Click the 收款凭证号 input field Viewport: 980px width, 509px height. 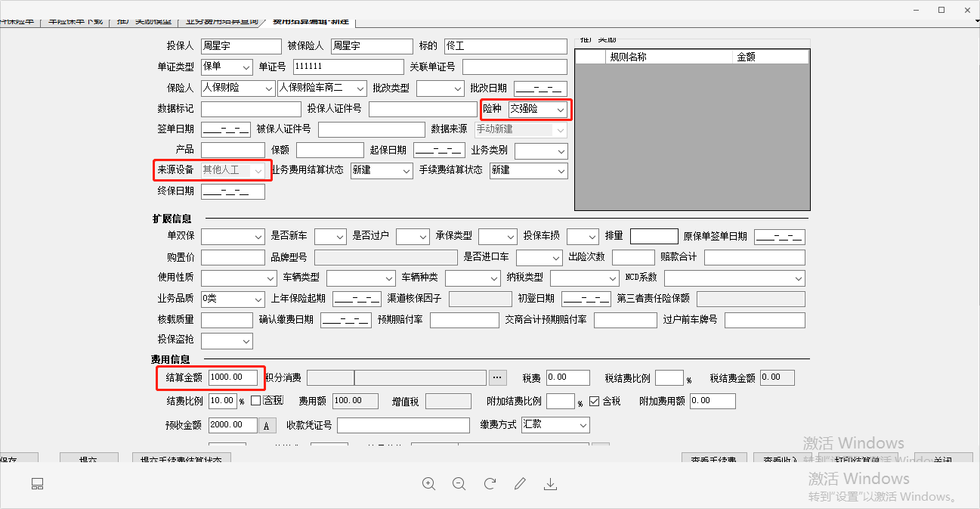403,425
